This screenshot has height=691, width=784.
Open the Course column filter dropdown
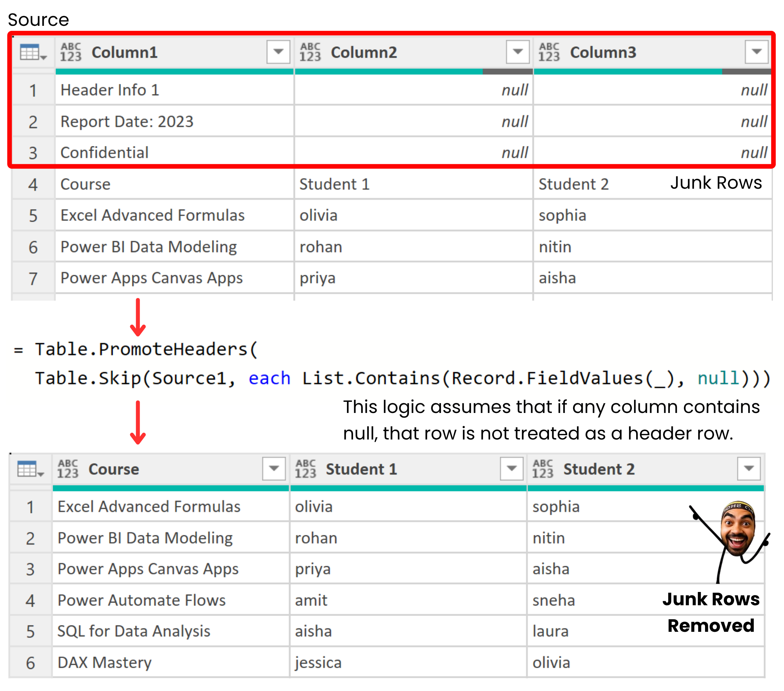274,468
